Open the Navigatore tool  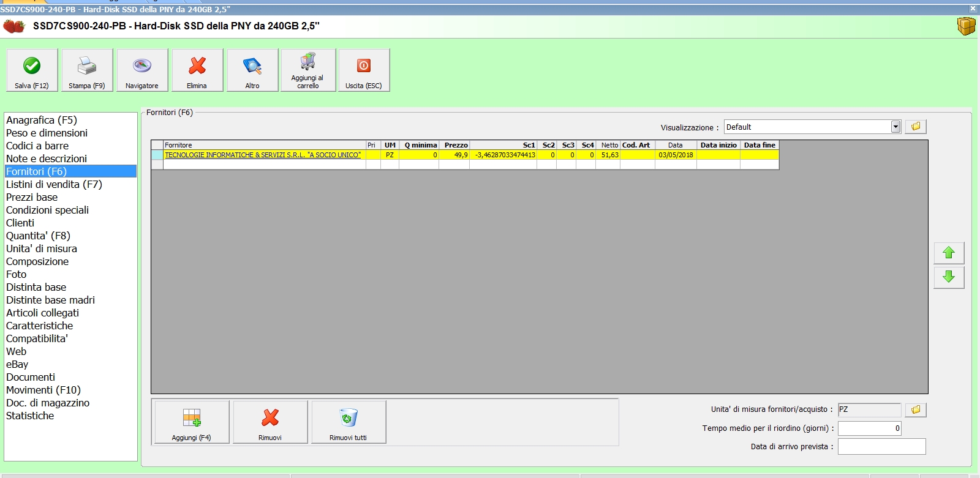pyautogui.click(x=141, y=70)
